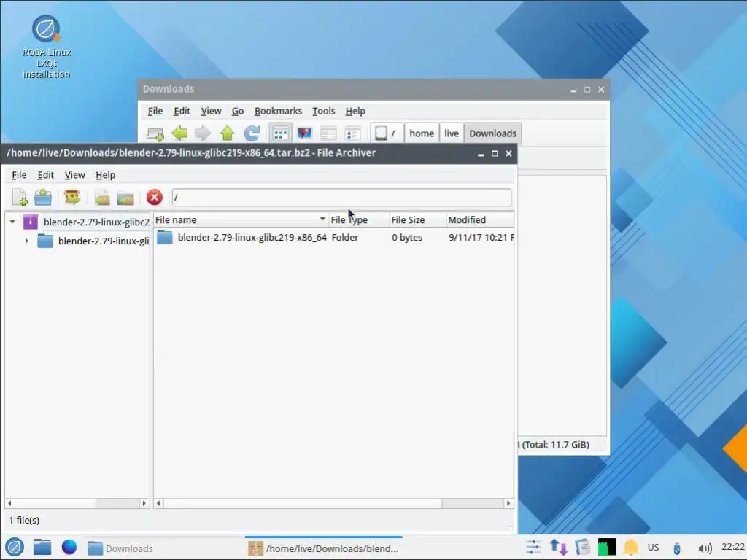The image size is (747, 560).
Task: Click the green up-folder arrow in Downloads
Action: coord(228,133)
